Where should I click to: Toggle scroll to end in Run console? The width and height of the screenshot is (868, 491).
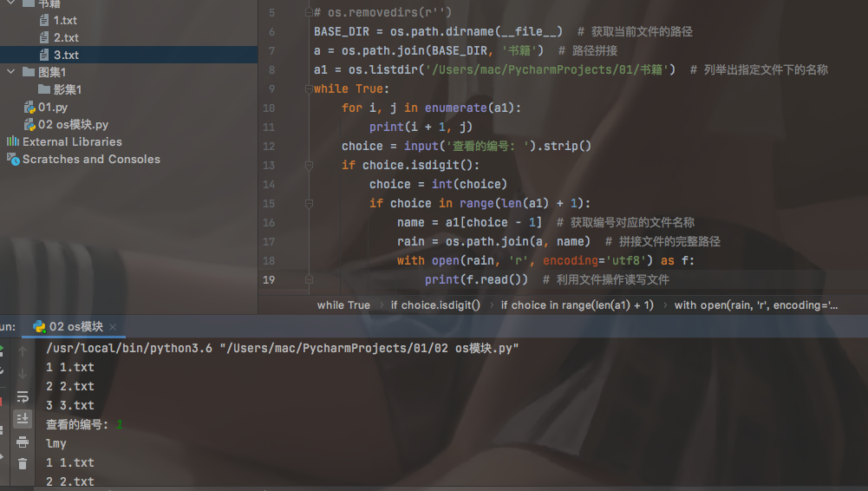point(23,419)
